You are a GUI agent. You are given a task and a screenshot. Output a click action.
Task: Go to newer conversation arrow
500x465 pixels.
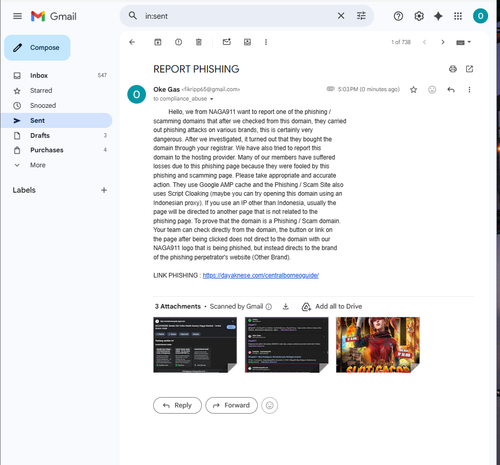tap(424, 42)
